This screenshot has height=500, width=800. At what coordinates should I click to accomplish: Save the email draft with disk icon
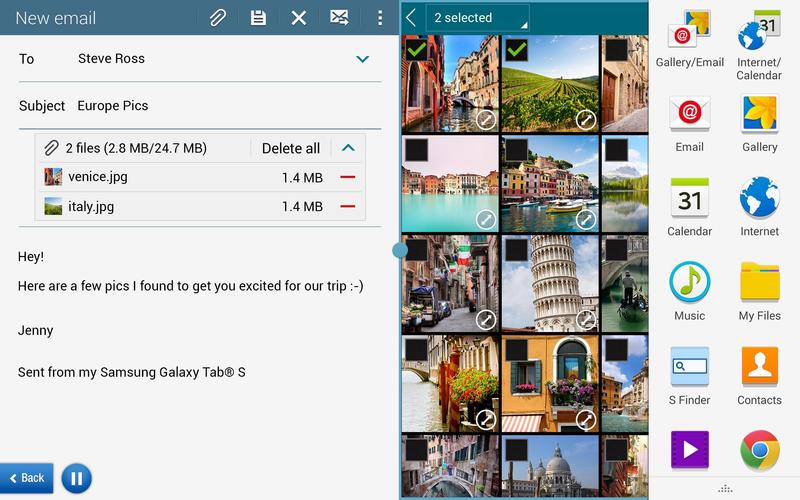pos(258,18)
